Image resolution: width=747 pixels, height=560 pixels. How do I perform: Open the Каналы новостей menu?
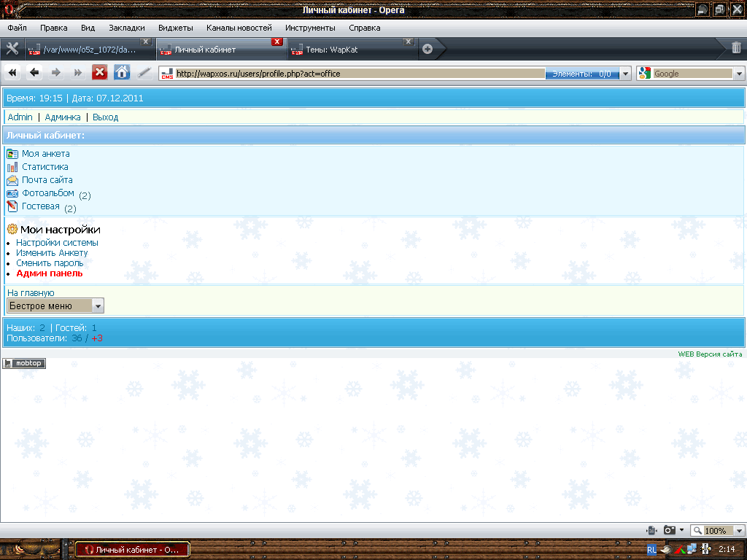[239, 28]
